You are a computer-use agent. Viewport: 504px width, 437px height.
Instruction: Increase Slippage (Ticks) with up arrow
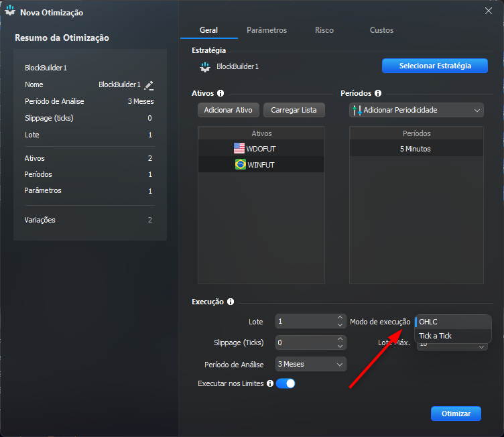point(340,338)
